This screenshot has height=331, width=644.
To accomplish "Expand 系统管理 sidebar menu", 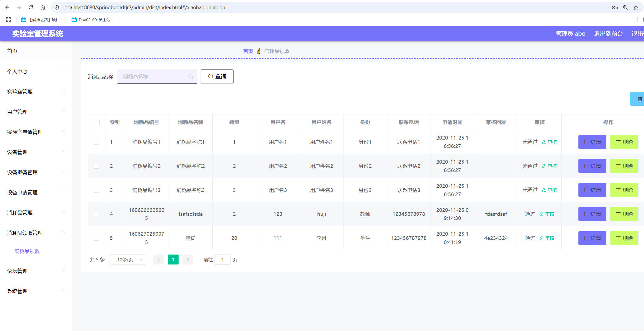I will coord(36,291).
